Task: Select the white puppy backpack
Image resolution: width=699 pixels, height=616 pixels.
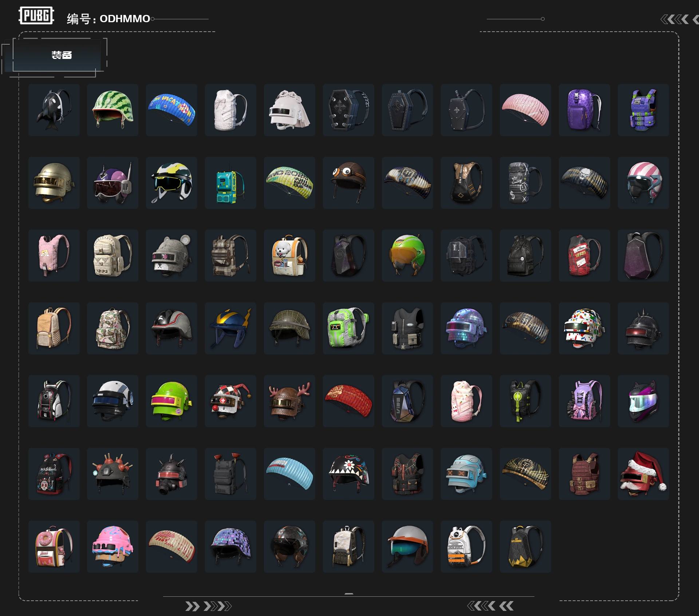Action: click(289, 255)
